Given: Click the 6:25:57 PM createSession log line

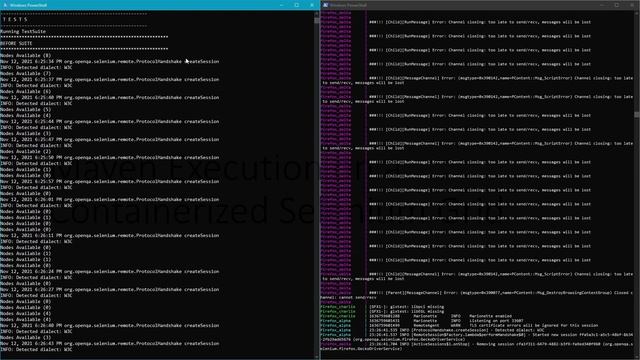Looking at the screenshot, I should (109, 182).
